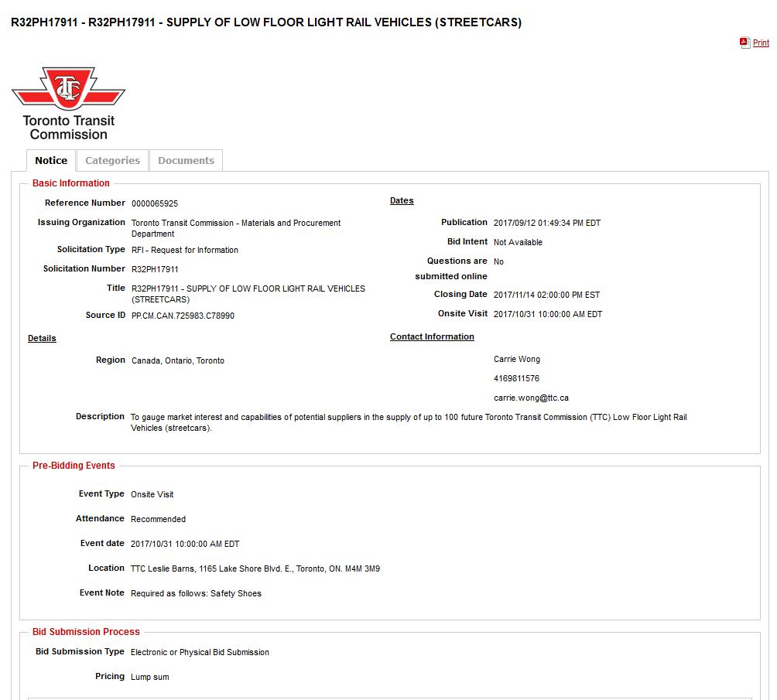
Task: Click the Pre-Bidding Events section heading
Action: [x=74, y=466]
